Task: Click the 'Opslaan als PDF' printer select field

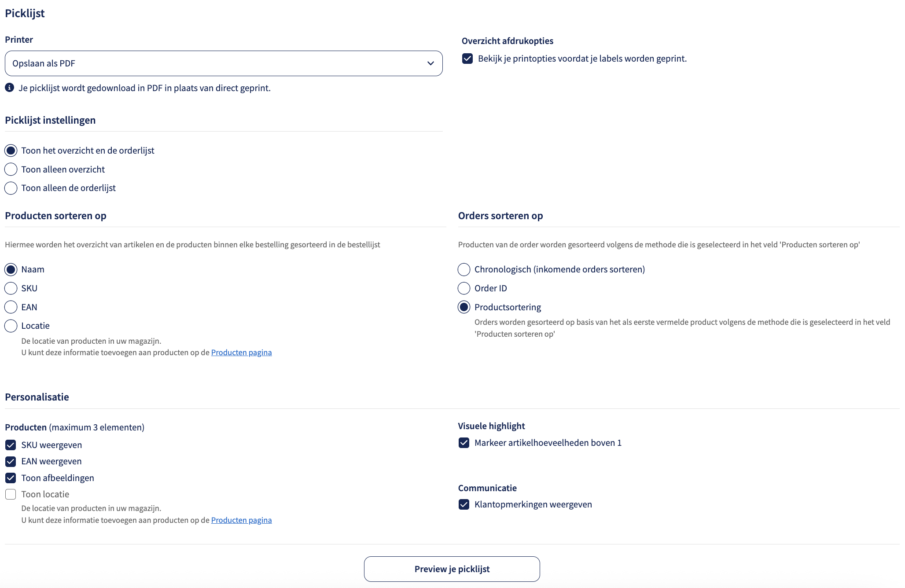Action: (224, 63)
